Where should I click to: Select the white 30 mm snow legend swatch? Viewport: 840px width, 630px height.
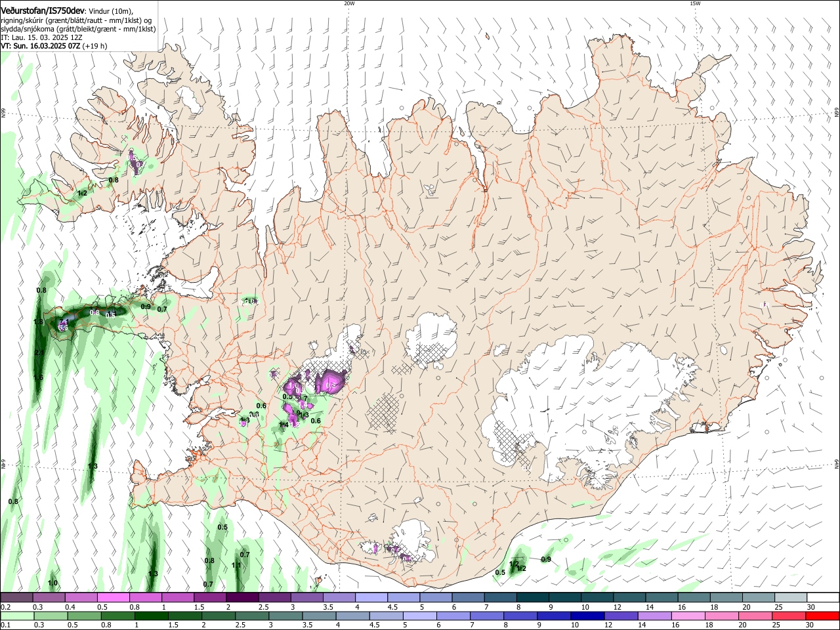click(823, 598)
